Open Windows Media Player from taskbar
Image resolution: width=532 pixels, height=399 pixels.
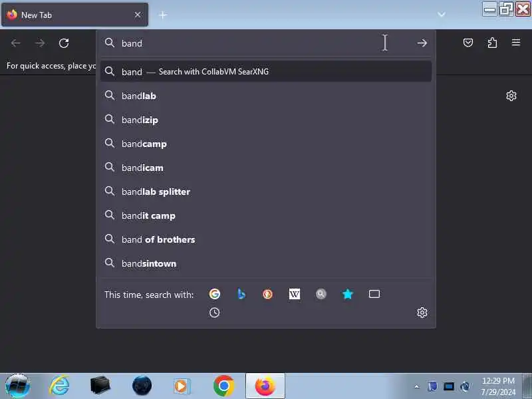[182, 386]
